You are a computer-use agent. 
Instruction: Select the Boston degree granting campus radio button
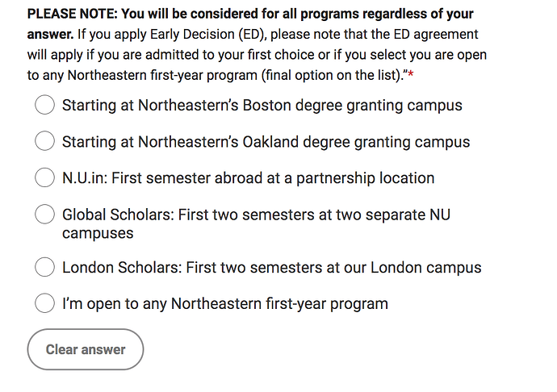[x=45, y=105]
